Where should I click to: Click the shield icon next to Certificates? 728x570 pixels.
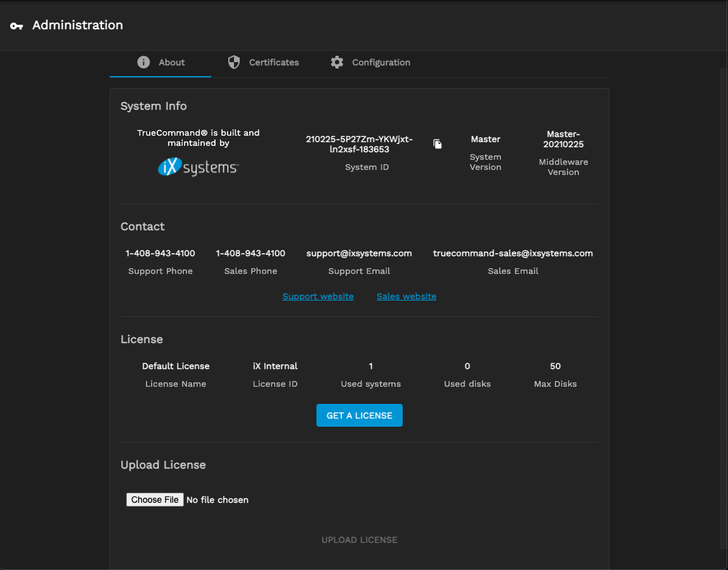[233, 62]
